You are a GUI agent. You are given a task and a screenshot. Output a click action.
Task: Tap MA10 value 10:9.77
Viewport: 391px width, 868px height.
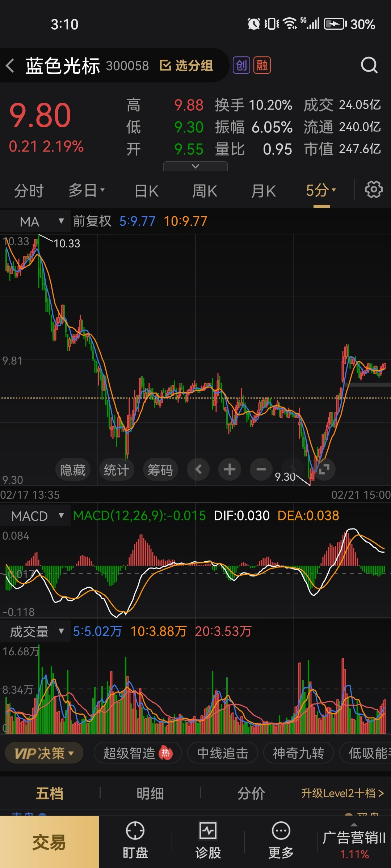[x=185, y=221]
